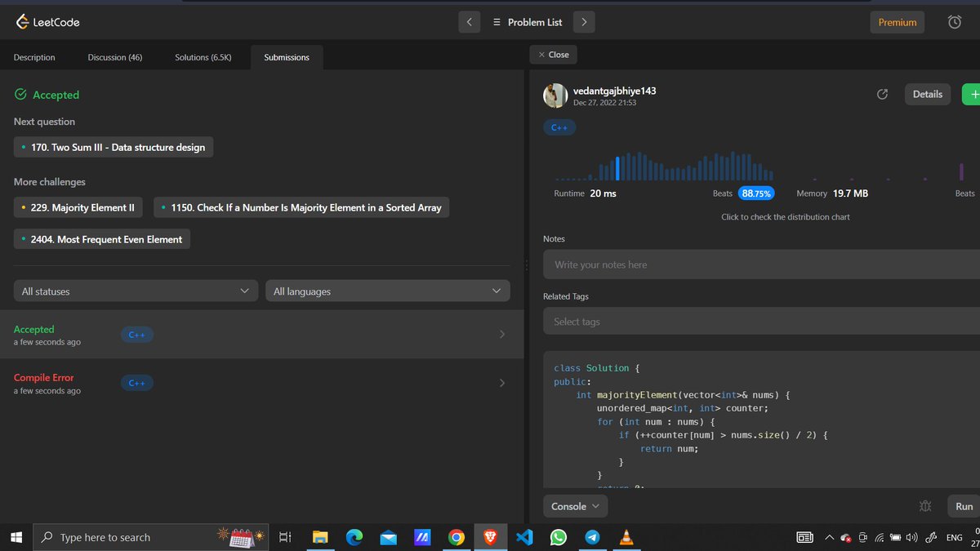The image size is (980, 551).
Task: Click the Brave browser taskbar icon
Action: coord(490,537)
